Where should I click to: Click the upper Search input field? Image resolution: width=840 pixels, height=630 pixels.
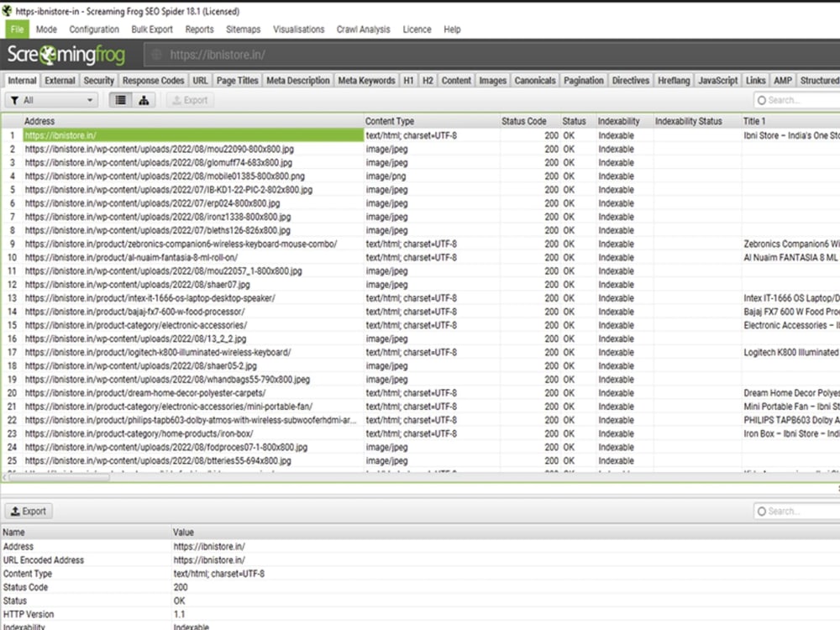pyautogui.click(x=797, y=100)
